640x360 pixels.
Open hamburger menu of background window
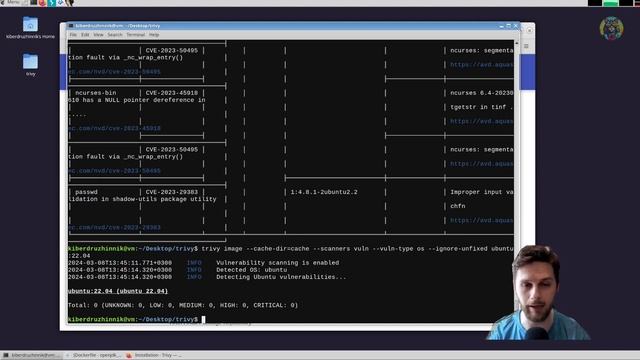coord(526,46)
